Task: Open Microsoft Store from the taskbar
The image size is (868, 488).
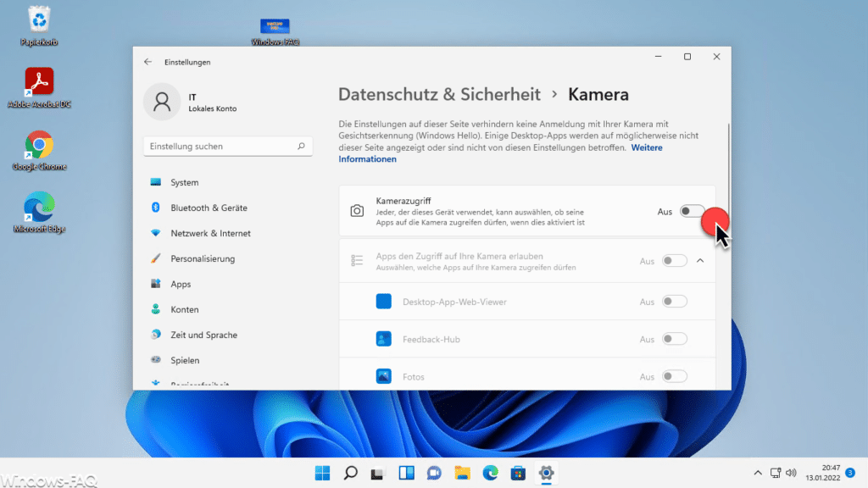Action: coord(518,473)
